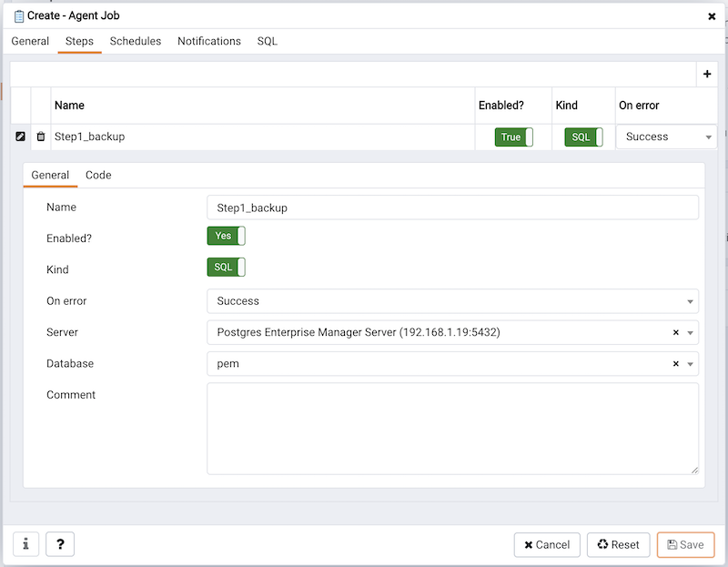Screen dimensions: 728x567
Task: Select the step's General sub-tab
Action: pos(50,175)
